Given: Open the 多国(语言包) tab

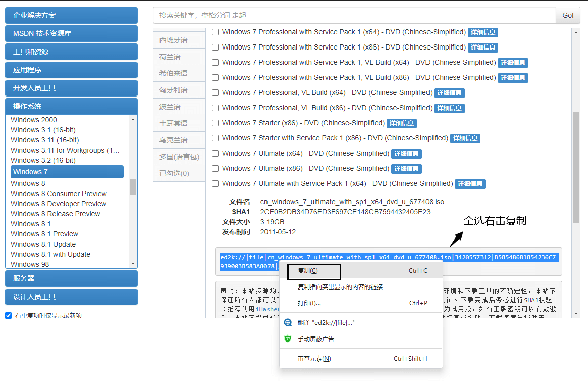Looking at the screenshot, I should (x=179, y=157).
